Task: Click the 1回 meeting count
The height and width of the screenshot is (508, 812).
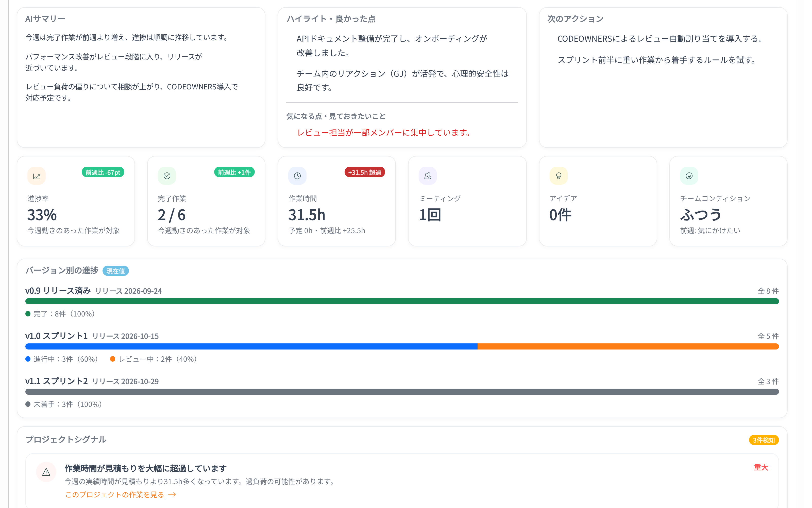Action: click(430, 215)
